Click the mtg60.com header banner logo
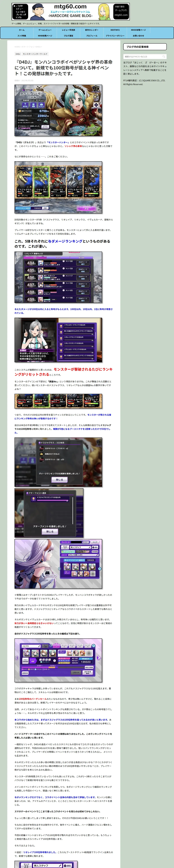This screenshot has width=174, height=868. point(71,12)
